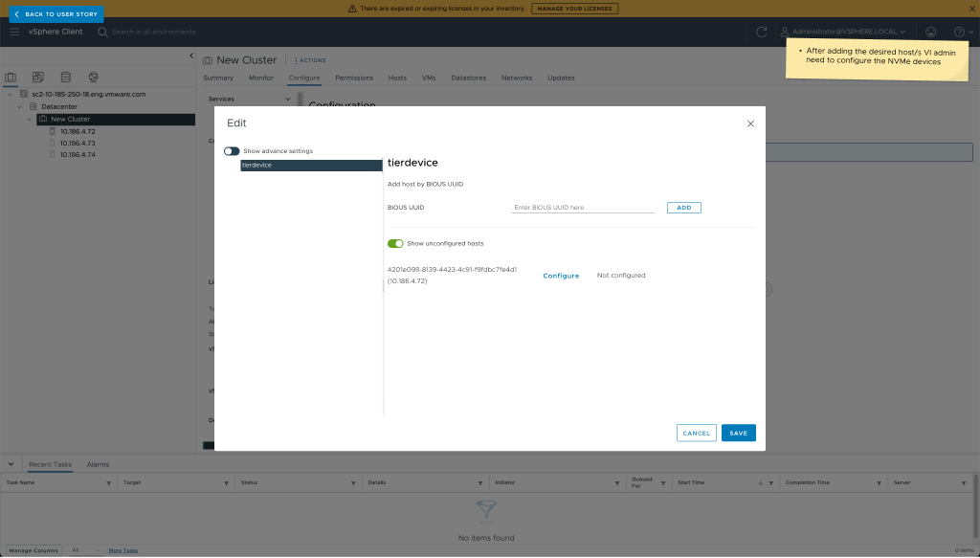The image size is (980, 558).
Task: Click the Enter BIOS UUID input field
Action: (583, 207)
